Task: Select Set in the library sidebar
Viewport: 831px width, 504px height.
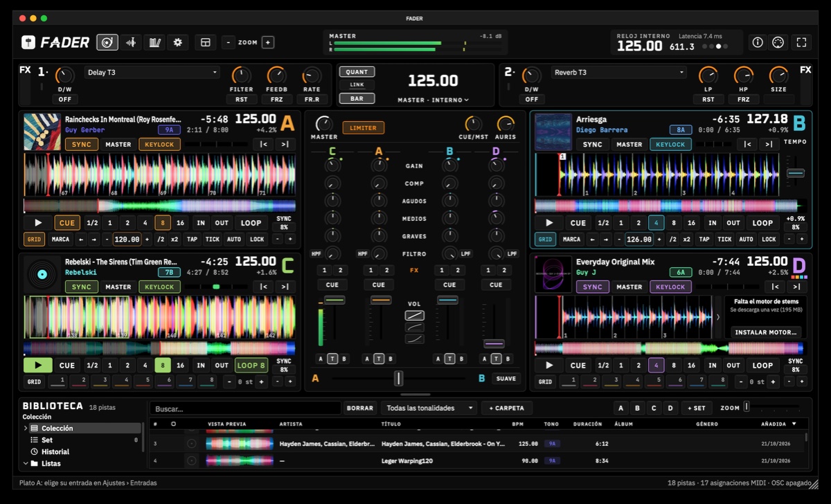Action: (x=47, y=440)
